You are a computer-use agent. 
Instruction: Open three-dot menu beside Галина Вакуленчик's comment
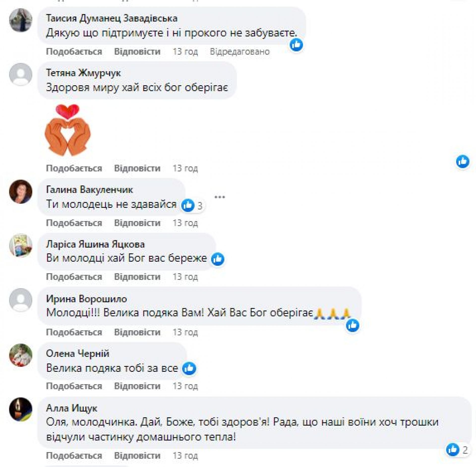[x=219, y=197]
